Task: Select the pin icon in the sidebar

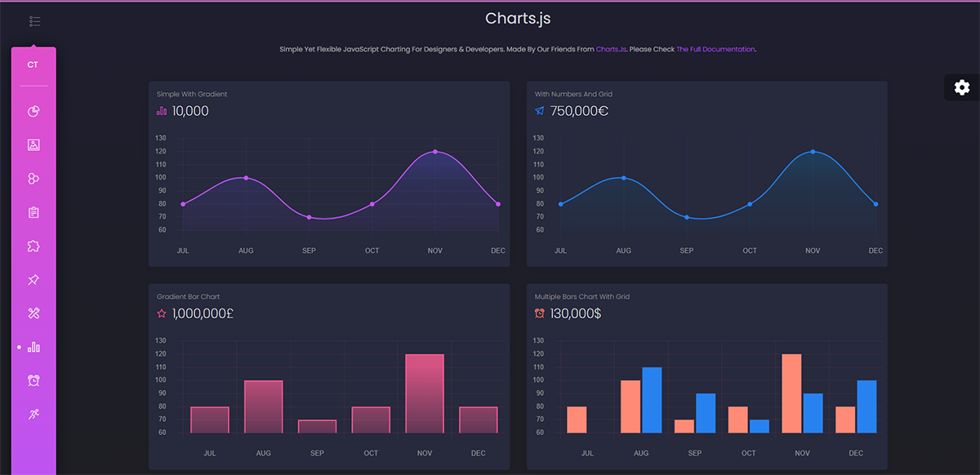Action: tap(33, 279)
